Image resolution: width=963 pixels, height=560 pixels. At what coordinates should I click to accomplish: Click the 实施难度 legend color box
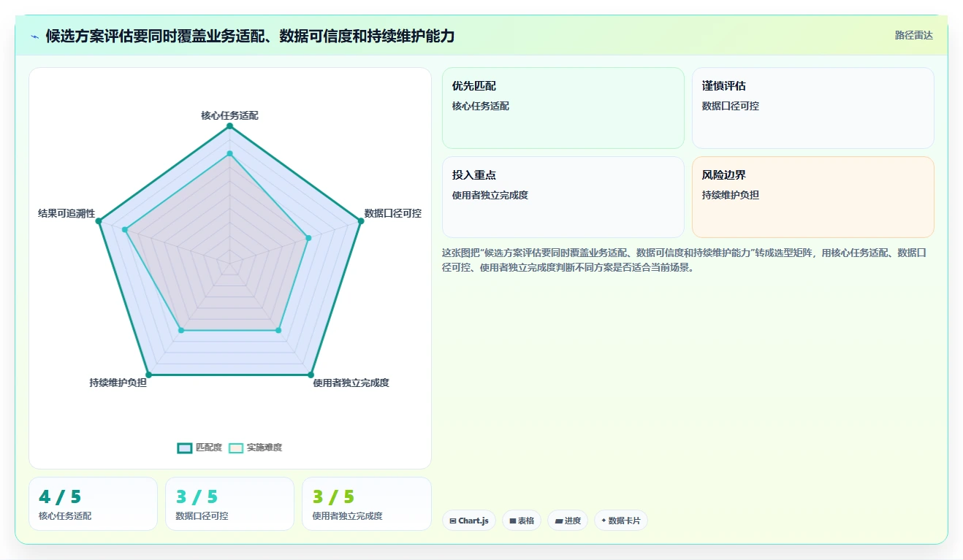[236, 448]
